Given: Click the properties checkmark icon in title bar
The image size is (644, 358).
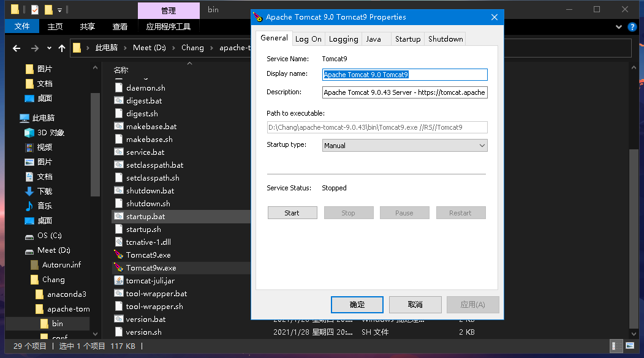Looking at the screenshot, I should [35, 9].
